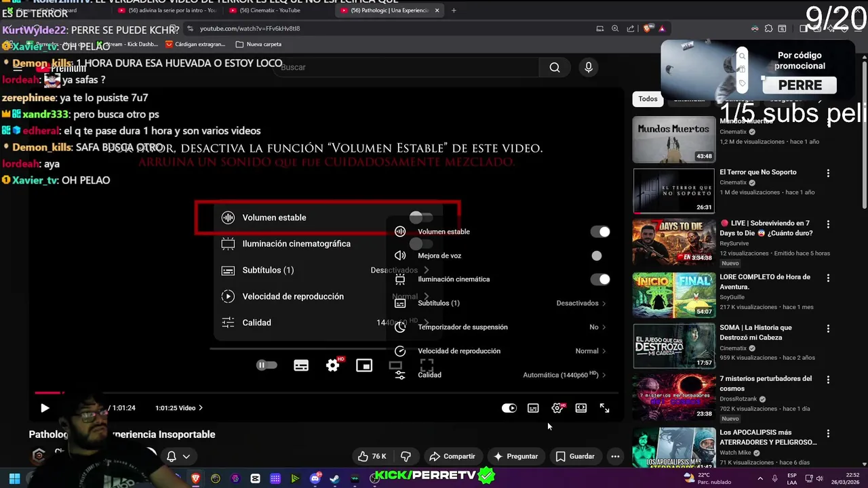The height and width of the screenshot is (488, 868).
Task: Open the browser extensions puzzle icon
Action: (768, 28)
